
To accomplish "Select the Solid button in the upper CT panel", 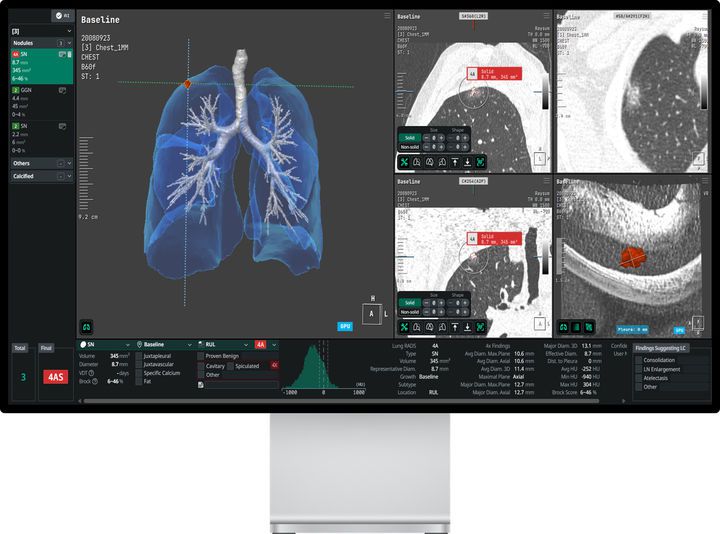I will pos(409,137).
